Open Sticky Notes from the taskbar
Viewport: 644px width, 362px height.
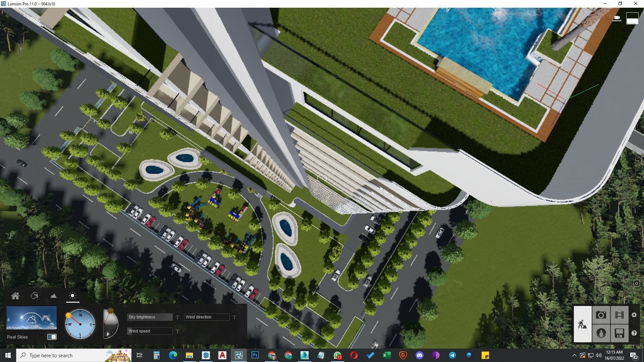click(485, 355)
